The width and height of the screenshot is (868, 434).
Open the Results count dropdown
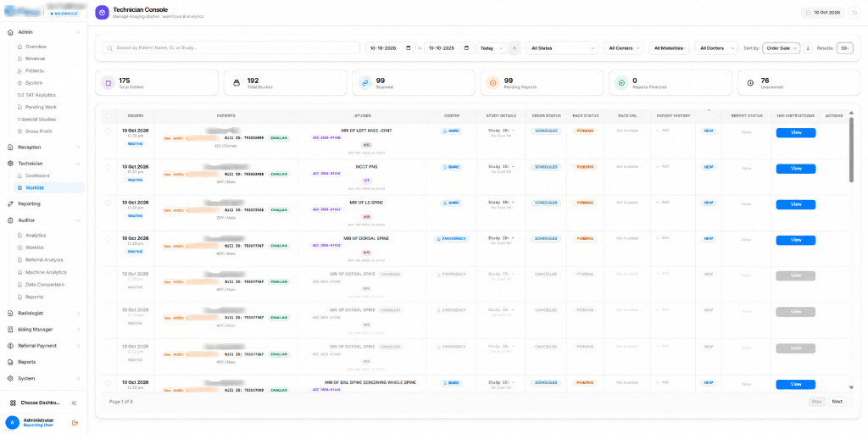point(845,48)
